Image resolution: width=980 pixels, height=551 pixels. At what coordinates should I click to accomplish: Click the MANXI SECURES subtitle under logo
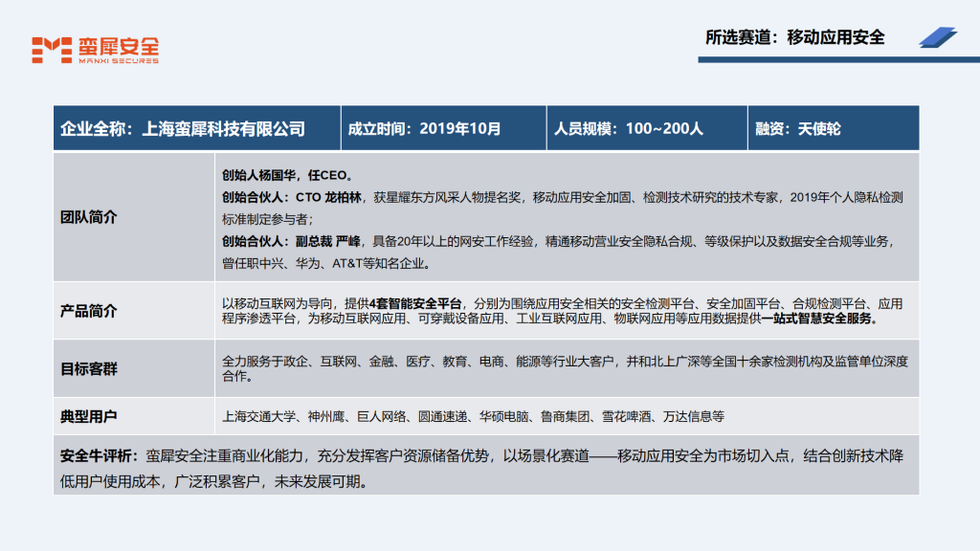[119, 60]
